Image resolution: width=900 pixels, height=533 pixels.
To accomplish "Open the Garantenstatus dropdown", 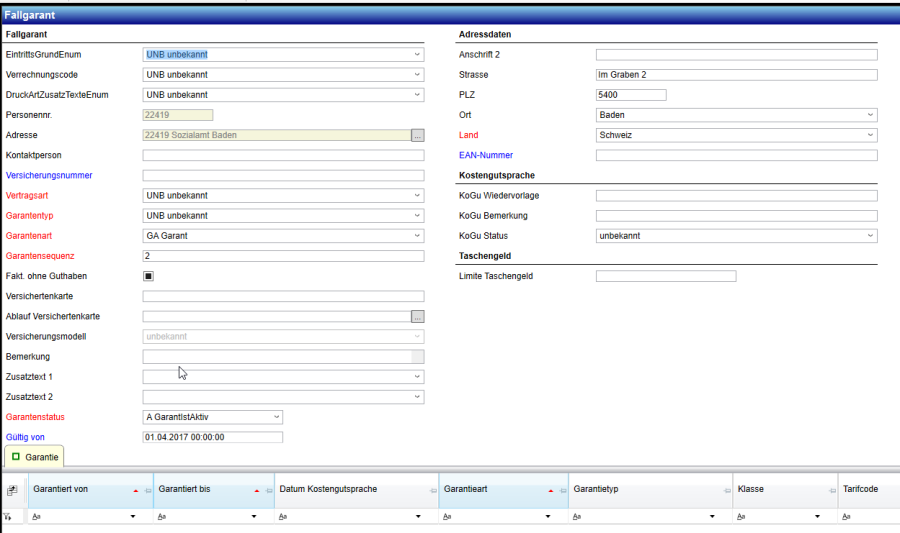I will click(276, 417).
